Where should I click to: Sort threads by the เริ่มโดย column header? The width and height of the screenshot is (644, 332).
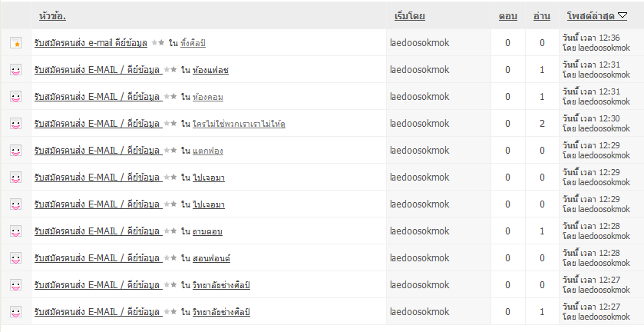coord(409,16)
